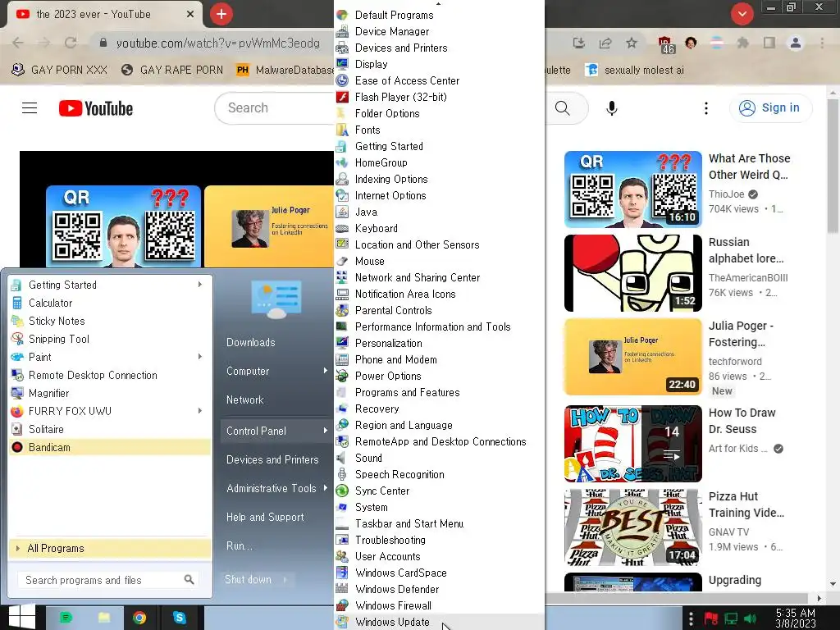The height and width of the screenshot is (630, 840).
Task: Expand the Paint jump list arrow
Action: coord(200,357)
